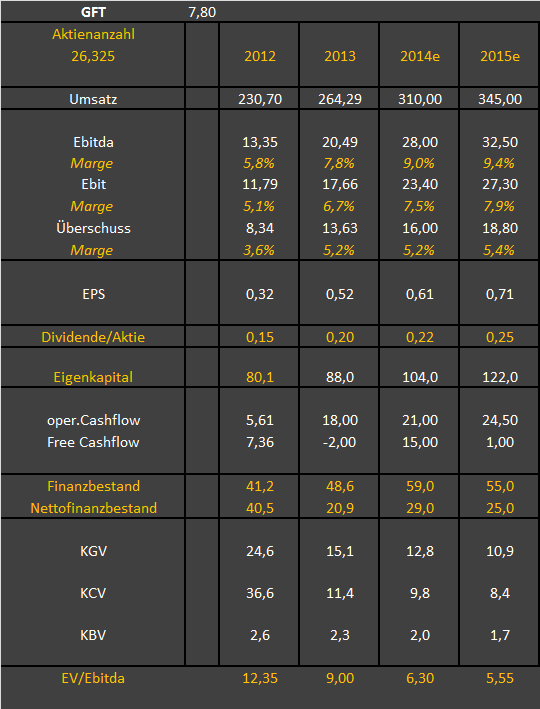Select Nettofinanzbestand value 40,5
Viewport: 540px width, 709px height.
[260, 508]
